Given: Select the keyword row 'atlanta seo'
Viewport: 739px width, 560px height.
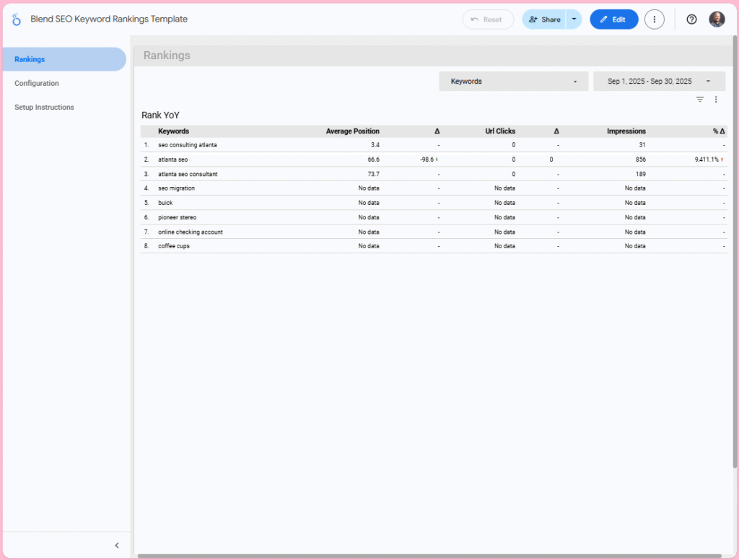Looking at the screenshot, I should (172, 159).
